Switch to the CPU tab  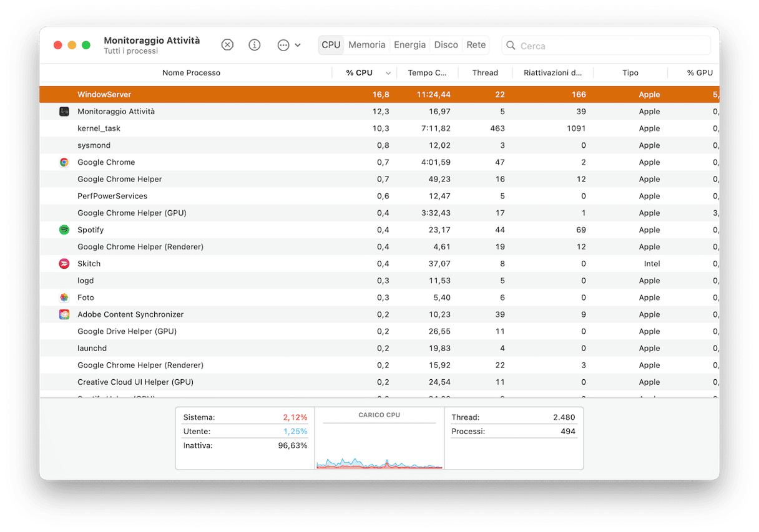331,45
